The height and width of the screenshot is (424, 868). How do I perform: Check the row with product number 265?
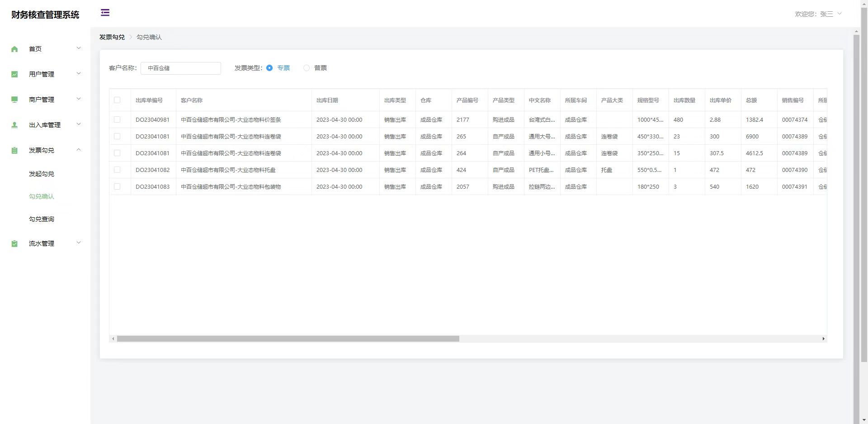pos(117,136)
